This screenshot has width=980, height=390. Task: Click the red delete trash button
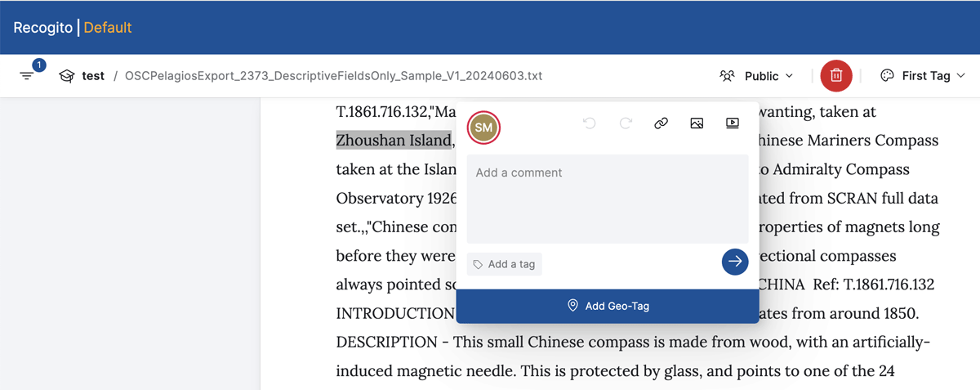836,75
